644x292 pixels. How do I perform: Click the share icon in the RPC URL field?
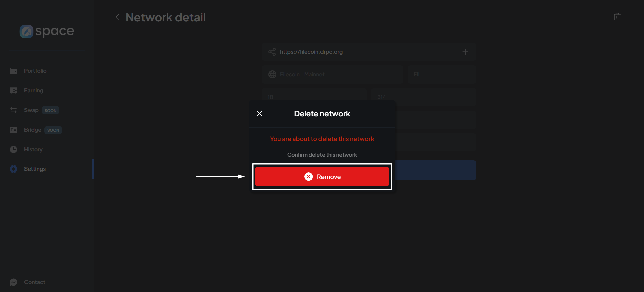[x=272, y=52]
